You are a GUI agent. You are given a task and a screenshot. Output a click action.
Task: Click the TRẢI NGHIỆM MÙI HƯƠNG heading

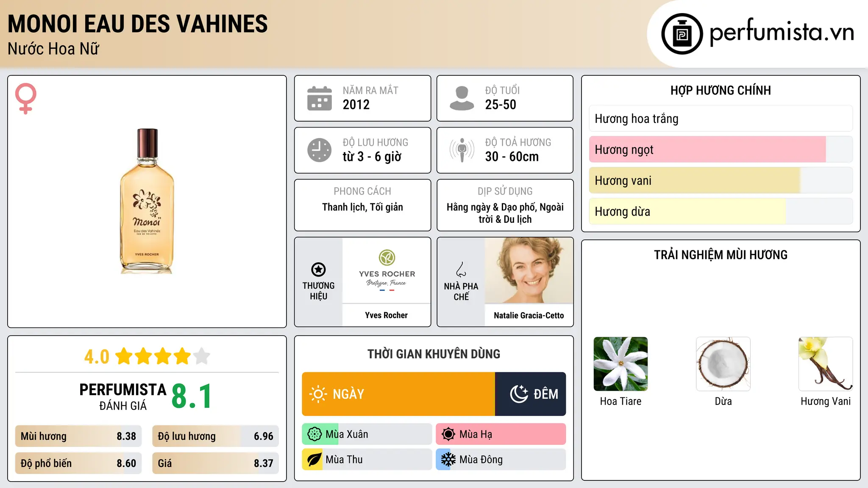721,255
